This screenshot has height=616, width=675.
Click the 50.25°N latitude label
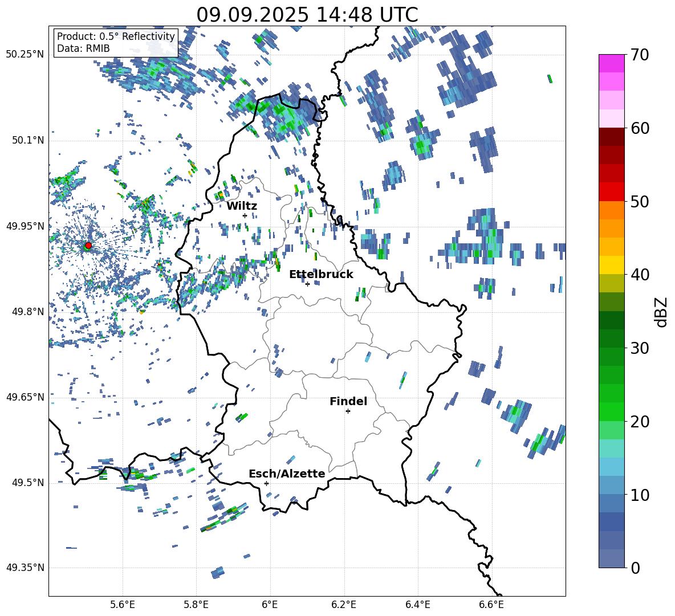[x=25, y=55]
